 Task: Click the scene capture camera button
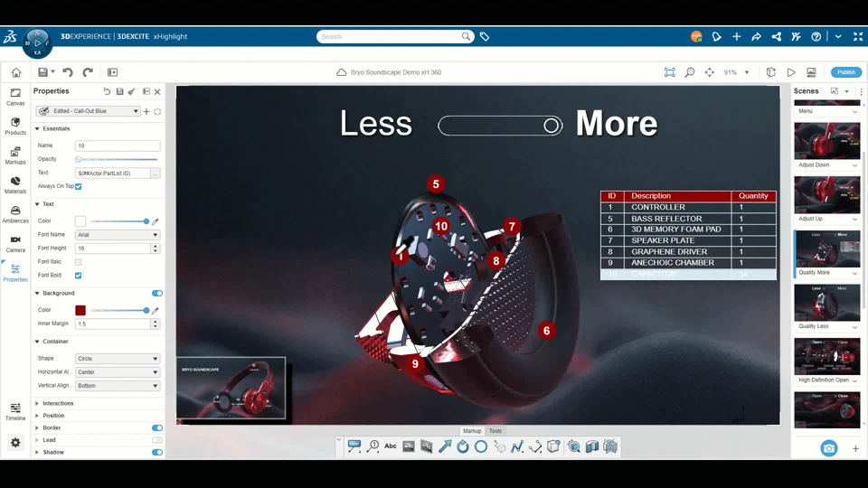point(829,448)
